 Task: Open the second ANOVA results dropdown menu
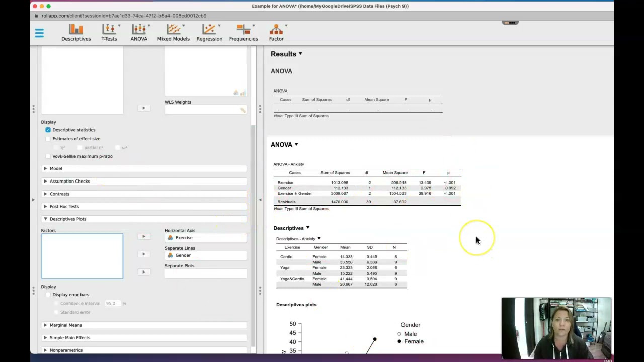coord(296,144)
